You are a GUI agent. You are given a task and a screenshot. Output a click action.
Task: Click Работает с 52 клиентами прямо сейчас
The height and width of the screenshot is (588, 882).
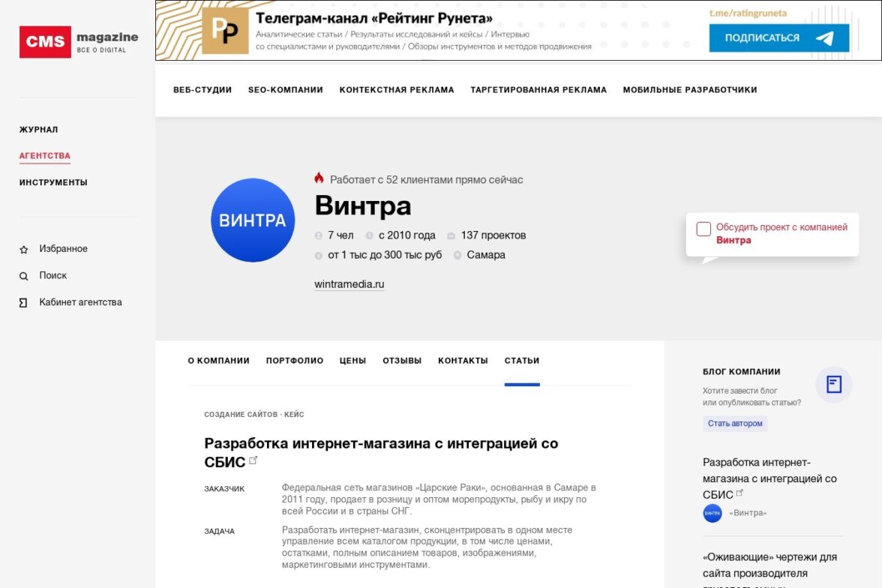pyautogui.click(x=426, y=180)
